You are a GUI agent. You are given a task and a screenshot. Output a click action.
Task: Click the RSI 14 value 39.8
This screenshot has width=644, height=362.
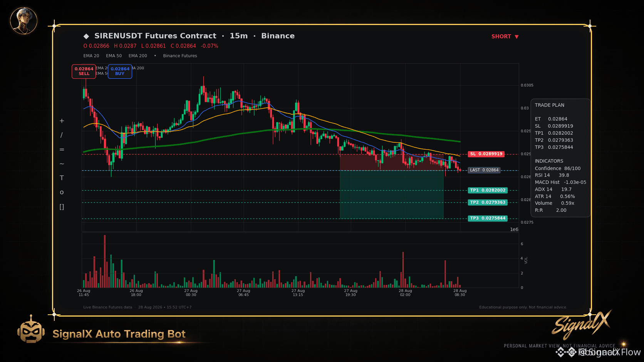(564, 175)
